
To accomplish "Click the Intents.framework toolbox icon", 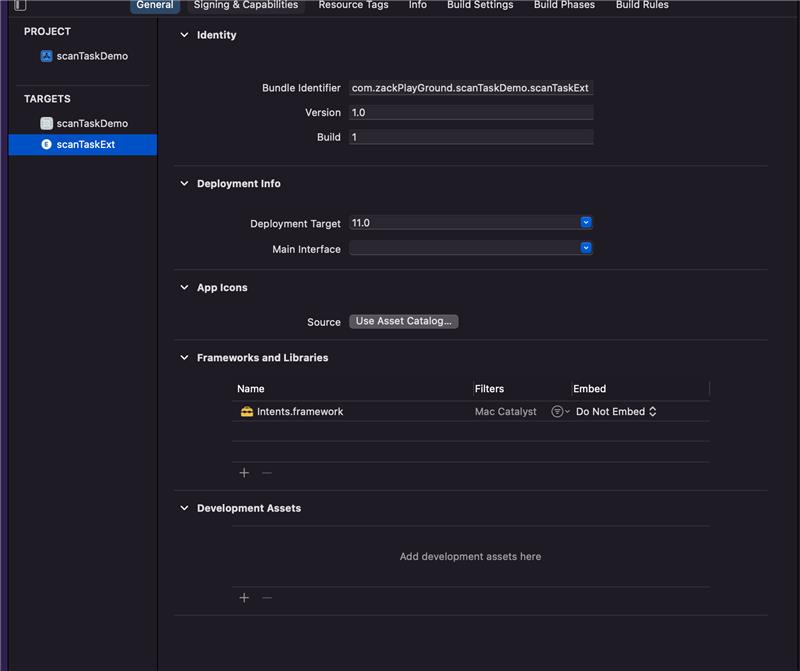I will (247, 411).
